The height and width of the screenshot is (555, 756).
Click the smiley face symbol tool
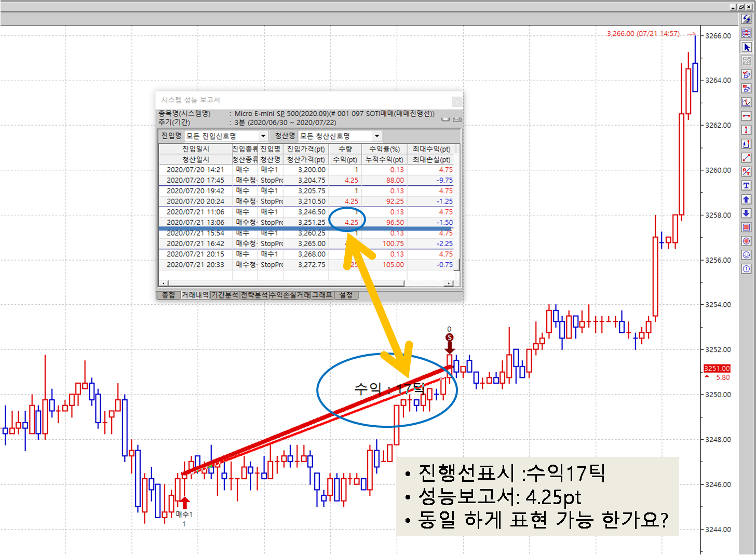point(746,255)
